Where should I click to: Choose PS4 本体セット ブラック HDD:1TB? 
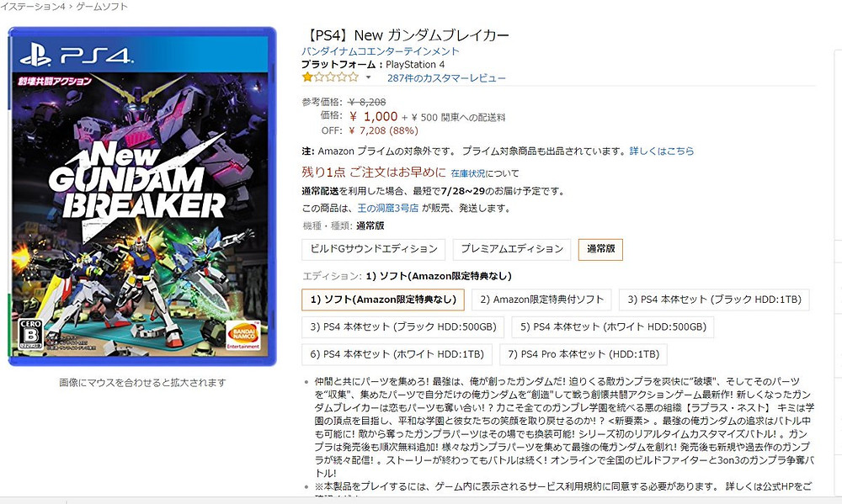pyautogui.click(x=714, y=300)
